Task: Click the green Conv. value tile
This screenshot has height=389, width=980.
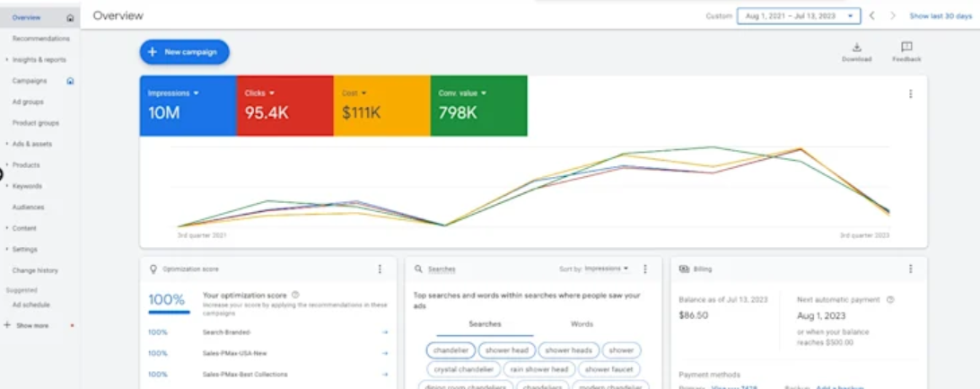Action: (478, 106)
